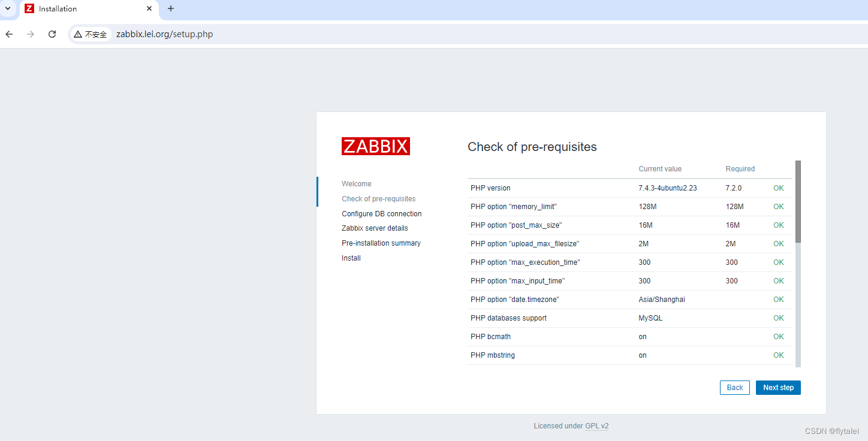
Task: Open the GPL v2 license link
Action: [597, 426]
